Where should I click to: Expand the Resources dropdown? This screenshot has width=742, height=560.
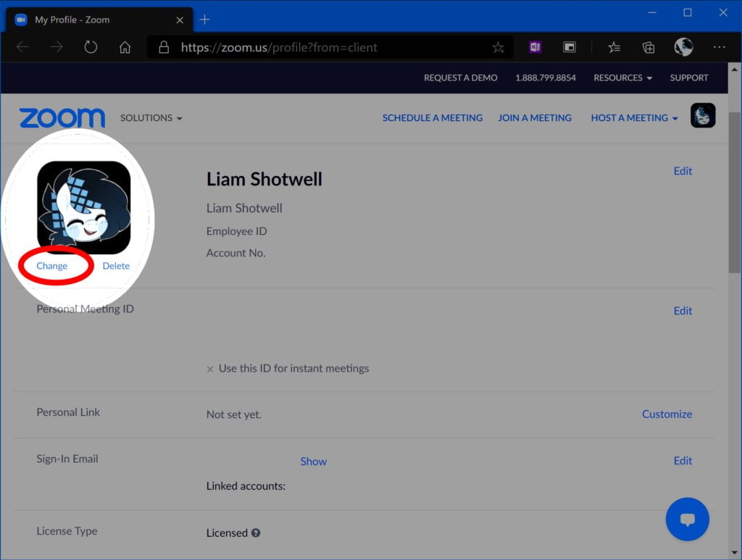click(x=622, y=78)
